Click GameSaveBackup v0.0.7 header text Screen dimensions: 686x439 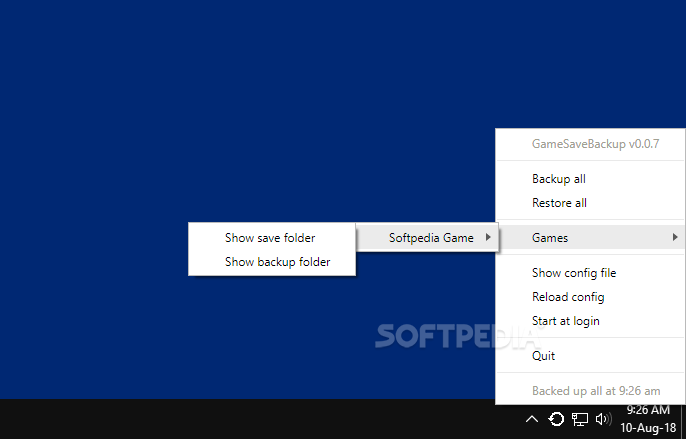[x=595, y=144]
